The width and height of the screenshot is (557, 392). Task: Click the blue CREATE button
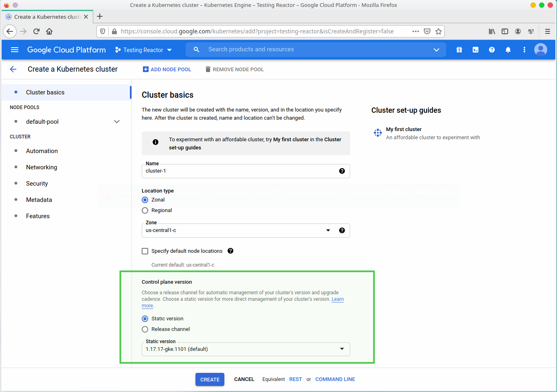[210, 379]
